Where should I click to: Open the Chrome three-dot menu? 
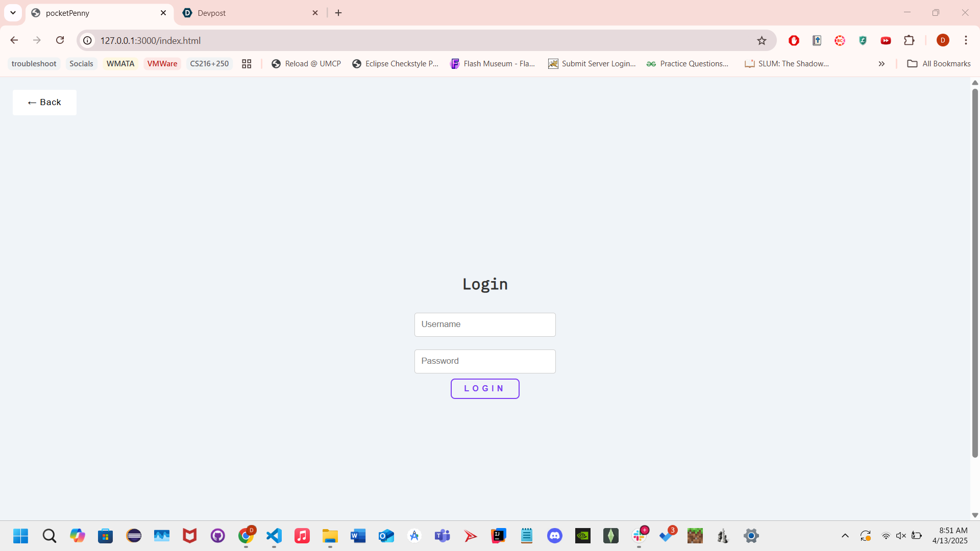(966, 40)
